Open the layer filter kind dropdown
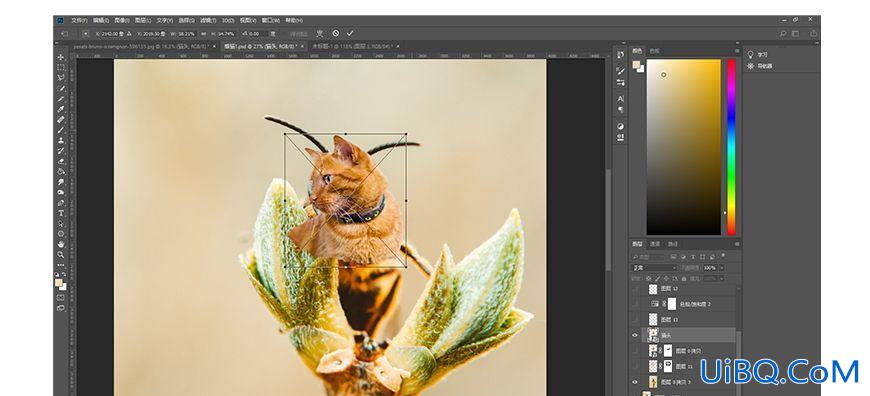This screenshot has width=870, height=396. tap(649, 257)
